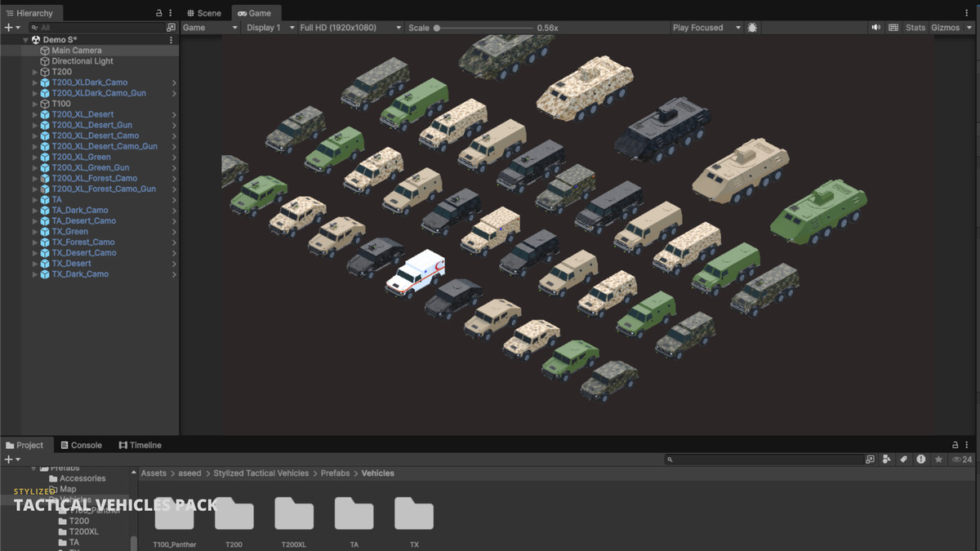Open the Display 1 dropdown
980x551 pixels.
270,28
